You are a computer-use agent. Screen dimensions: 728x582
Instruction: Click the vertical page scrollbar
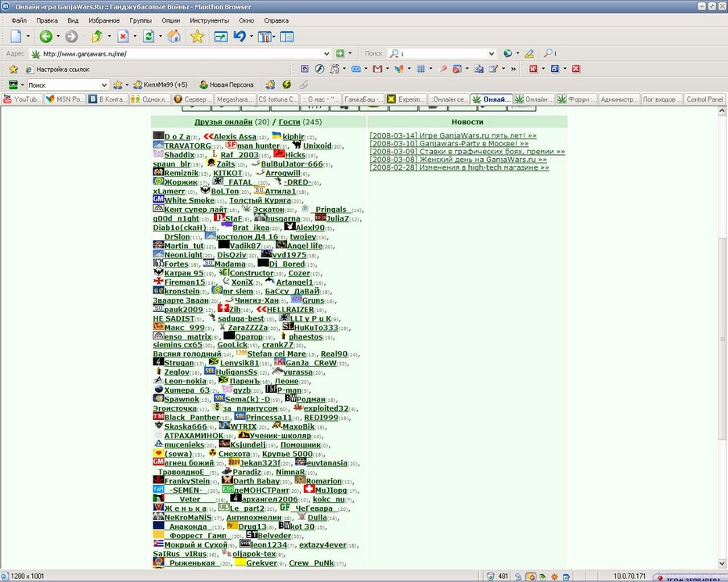click(722, 337)
